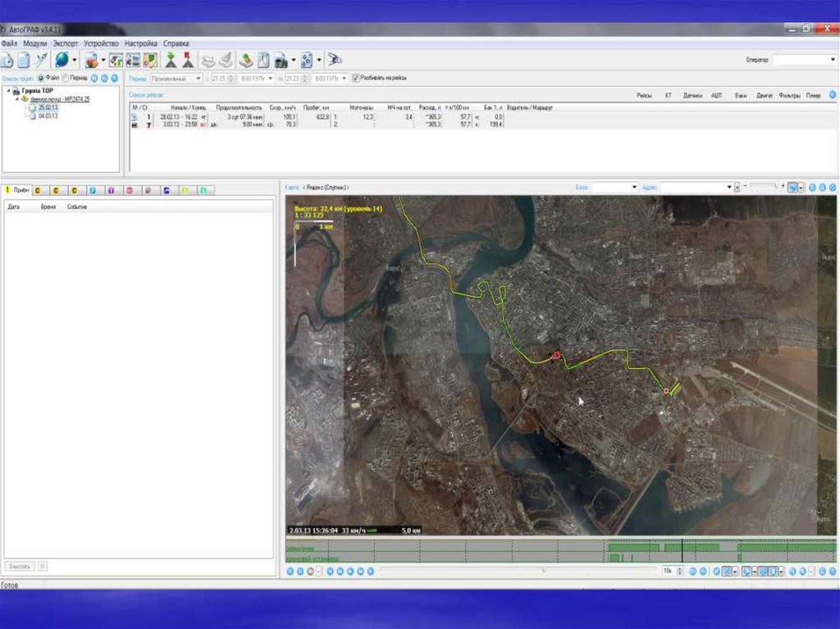Open the Оператор dropdown
The width and height of the screenshot is (840, 629).
point(831,60)
